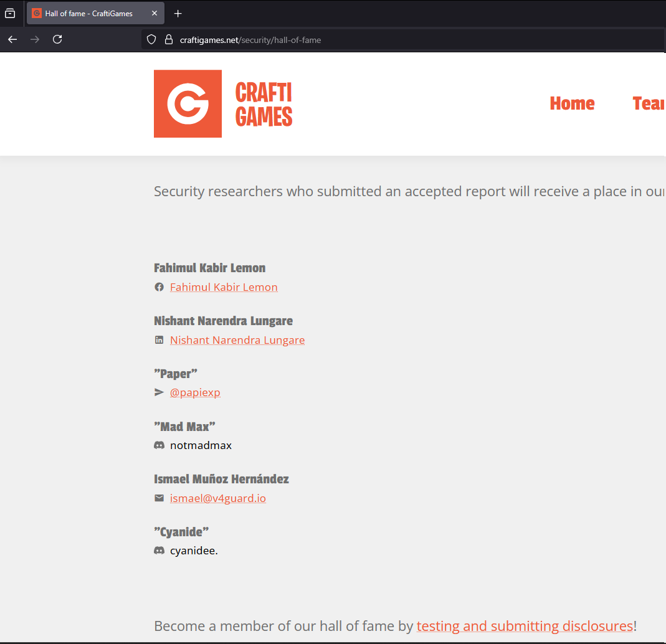Screen dimensions: 666x644
Task: Reload the page with the refresh button
Action: click(x=57, y=40)
